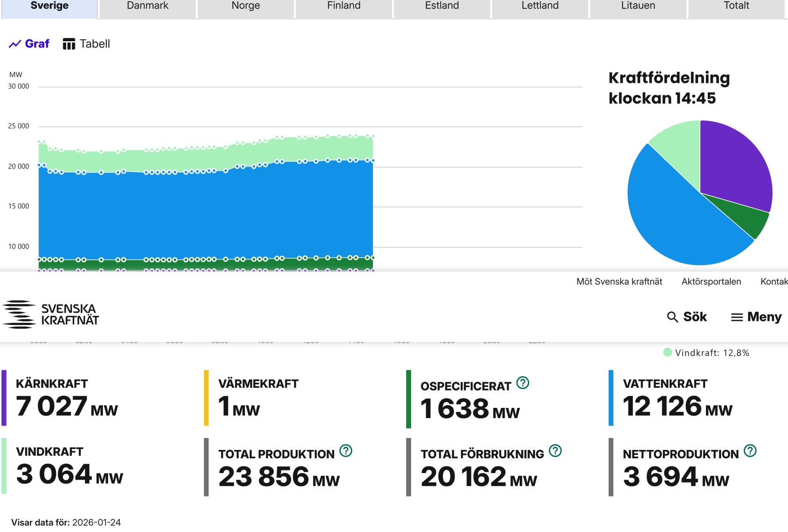Select the Norge tab
The image size is (788, 532).
(245, 6)
